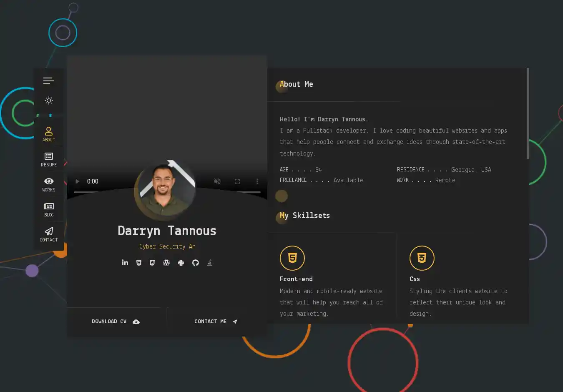Viewport: 563px width, 392px height.
Task: Click the WordPress icon
Action: [166, 263]
